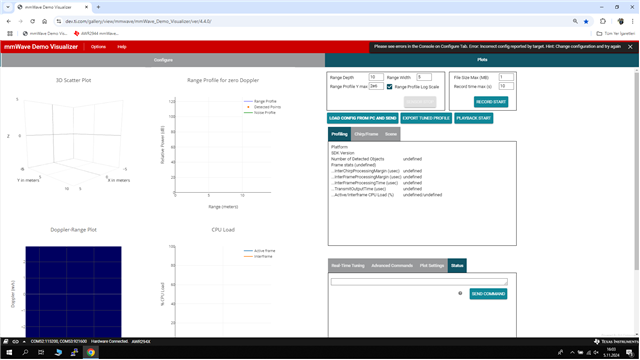The width and height of the screenshot is (640, 360).
Task: Click the RECORD START button
Action: (x=491, y=102)
